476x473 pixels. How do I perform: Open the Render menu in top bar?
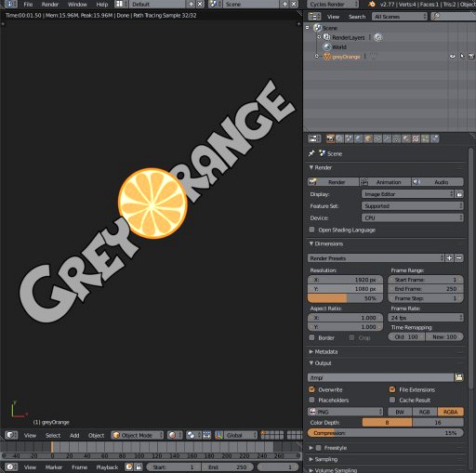tap(50, 5)
